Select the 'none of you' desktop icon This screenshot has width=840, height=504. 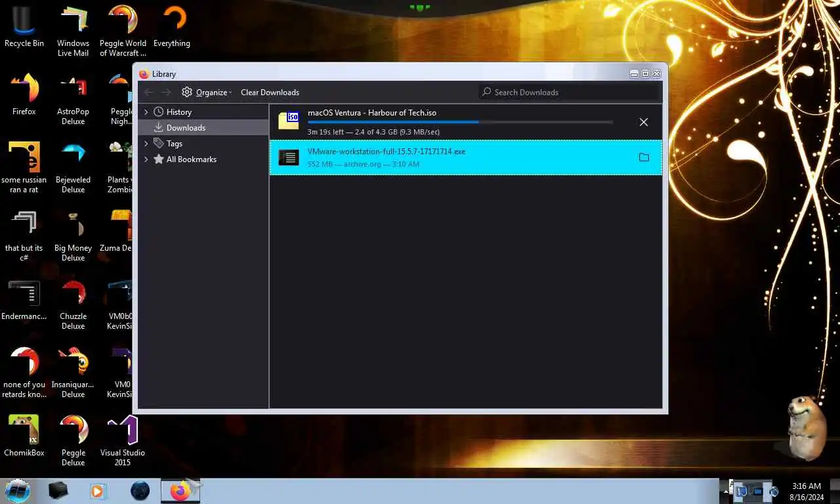pyautogui.click(x=24, y=373)
